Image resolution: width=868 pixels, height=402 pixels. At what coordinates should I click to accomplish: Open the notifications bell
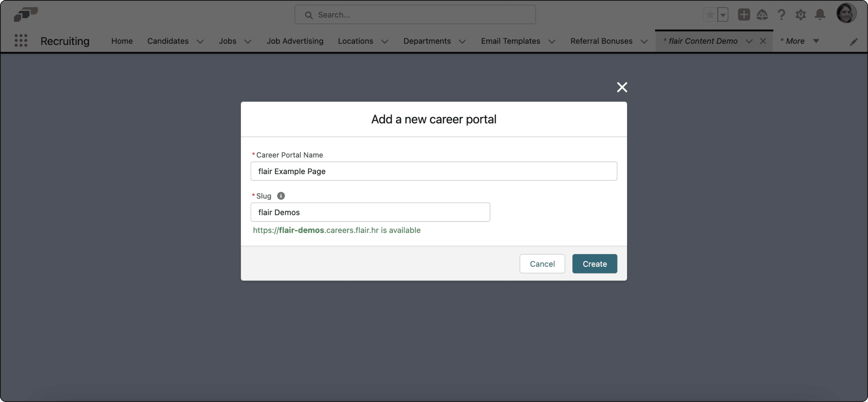click(x=820, y=15)
